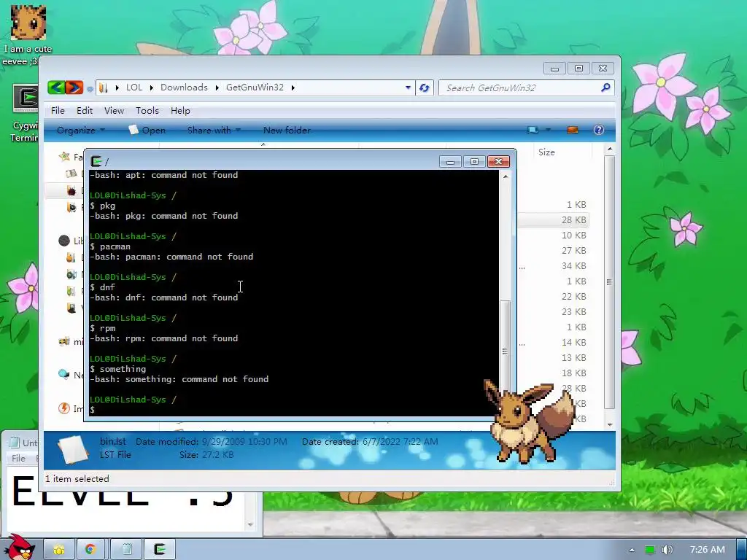Click the terminal scrollbar up arrow

coord(506,176)
